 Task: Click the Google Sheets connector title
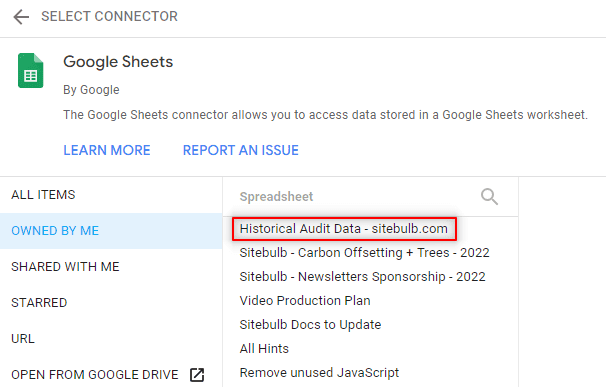[x=118, y=62]
